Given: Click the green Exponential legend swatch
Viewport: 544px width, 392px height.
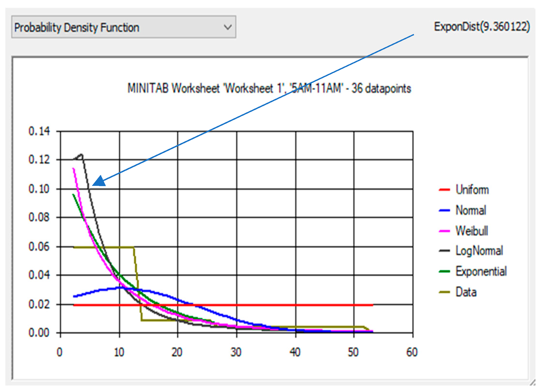Looking at the screenshot, I should click(444, 272).
